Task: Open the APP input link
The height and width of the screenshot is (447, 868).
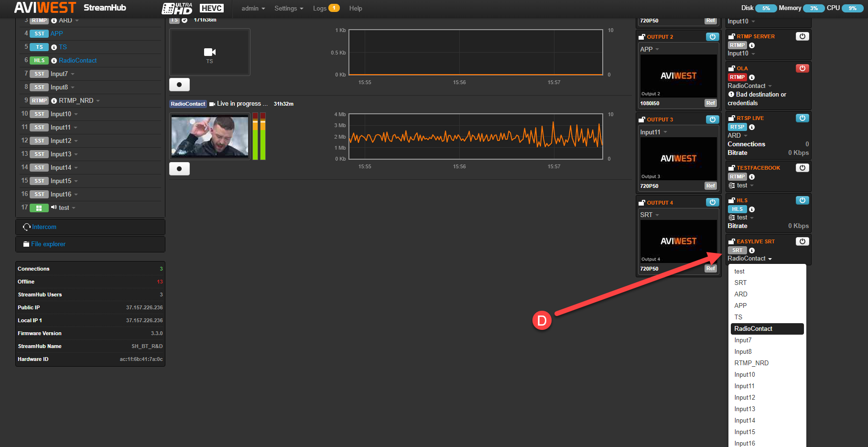Action: tap(57, 34)
